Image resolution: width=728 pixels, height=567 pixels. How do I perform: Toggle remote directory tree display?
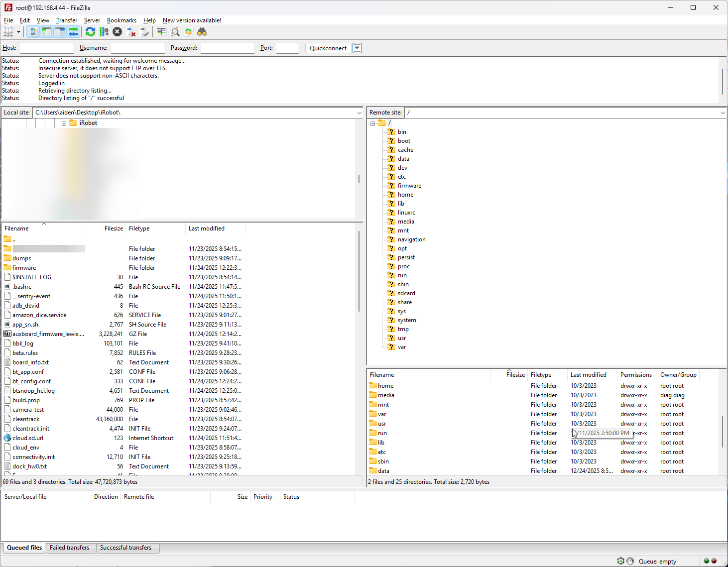[x=60, y=32]
